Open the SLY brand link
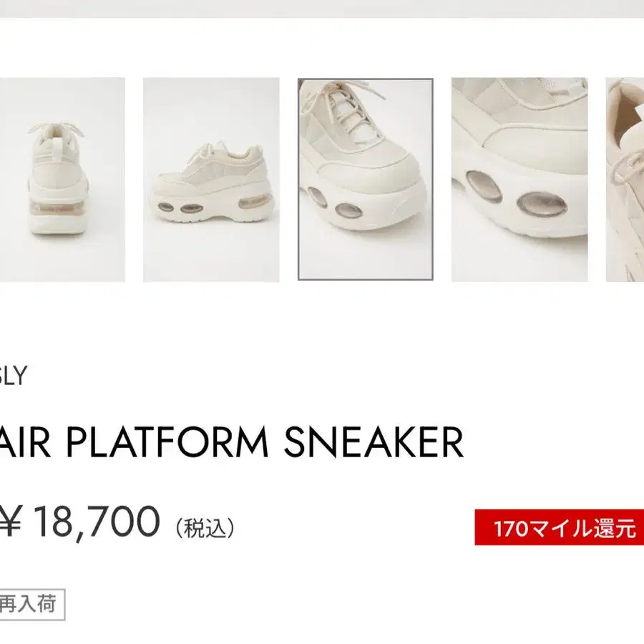This screenshot has height=644, width=644. (x=13, y=375)
